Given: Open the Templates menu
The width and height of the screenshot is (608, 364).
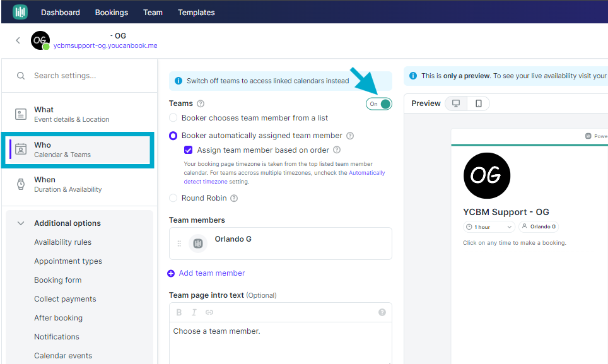Looking at the screenshot, I should click(x=196, y=13).
